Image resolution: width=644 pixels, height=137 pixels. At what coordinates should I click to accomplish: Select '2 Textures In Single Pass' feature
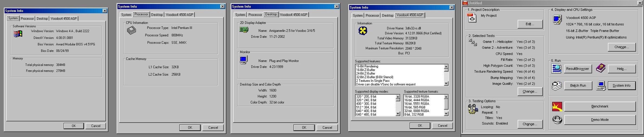click(x=373, y=81)
